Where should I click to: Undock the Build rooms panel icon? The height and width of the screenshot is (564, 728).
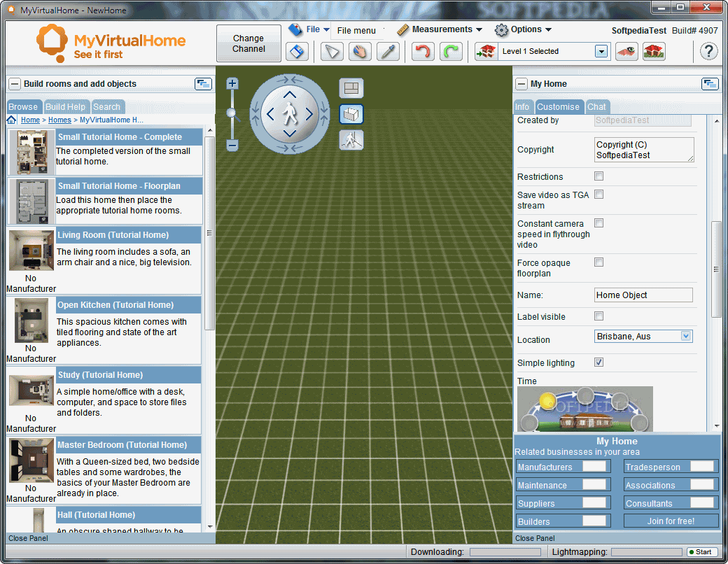[x=204, y=84]
